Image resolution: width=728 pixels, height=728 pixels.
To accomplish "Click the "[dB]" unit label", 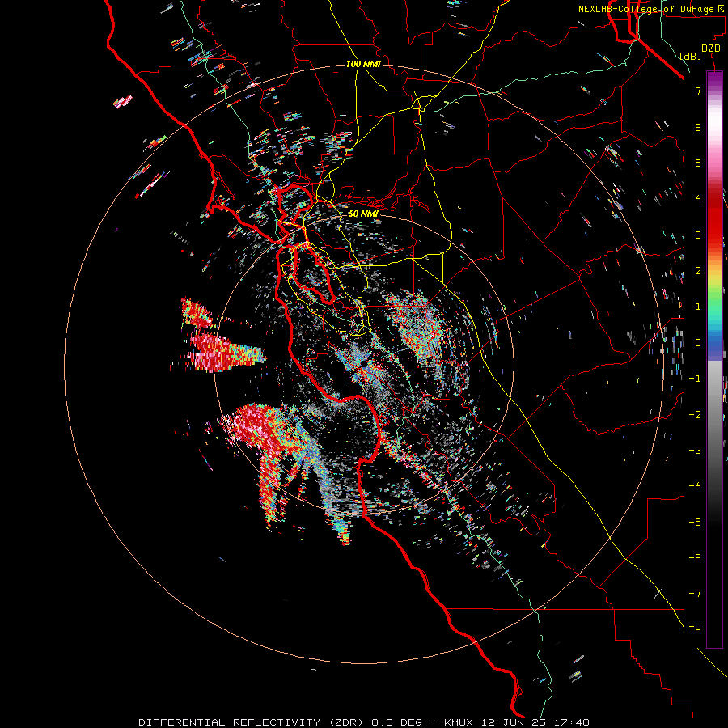I will coord(690,56).
